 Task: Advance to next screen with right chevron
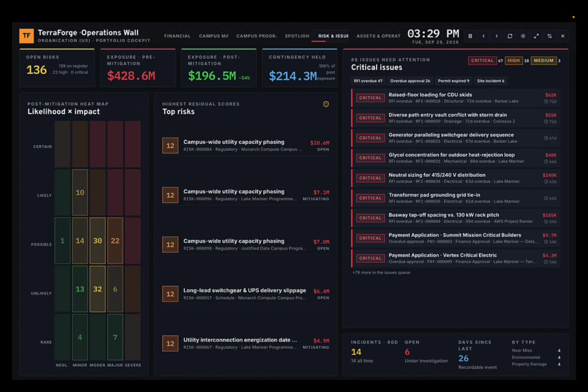pos(497,36)
